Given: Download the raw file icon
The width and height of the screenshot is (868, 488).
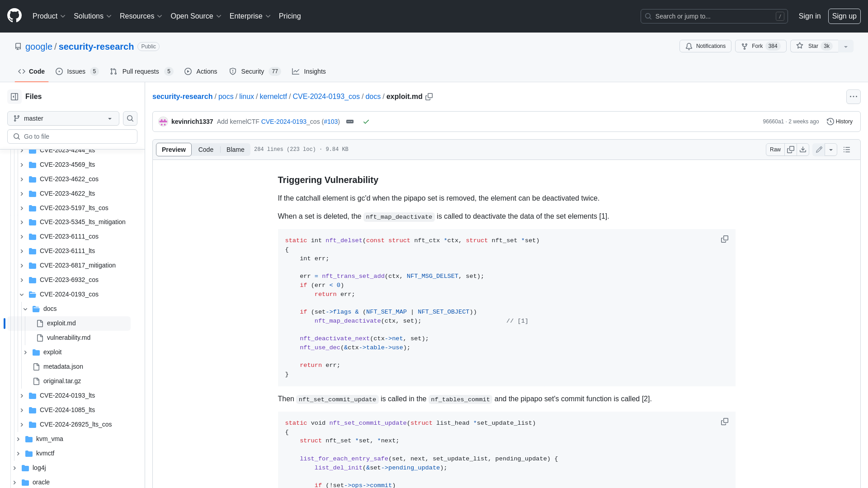Looking at the screenshot, I should point(803,150).
